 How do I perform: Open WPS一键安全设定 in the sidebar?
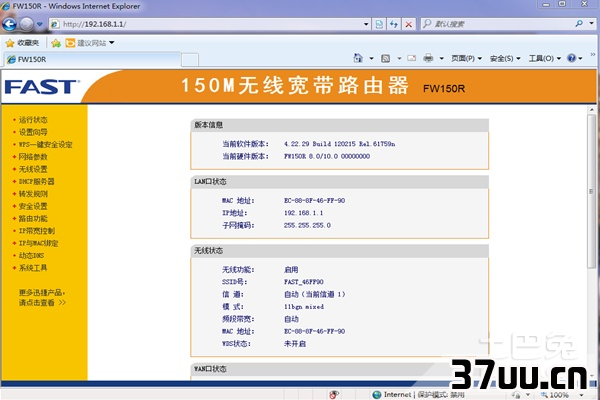45,144
